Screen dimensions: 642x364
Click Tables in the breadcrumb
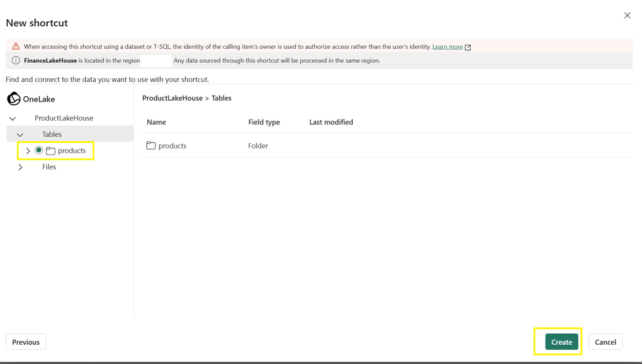tap(222, 98)
